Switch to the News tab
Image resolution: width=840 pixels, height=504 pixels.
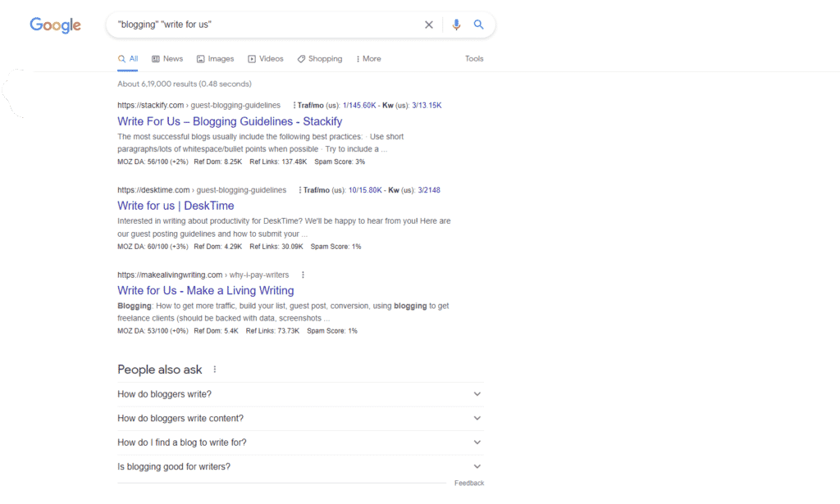[167, 59]
